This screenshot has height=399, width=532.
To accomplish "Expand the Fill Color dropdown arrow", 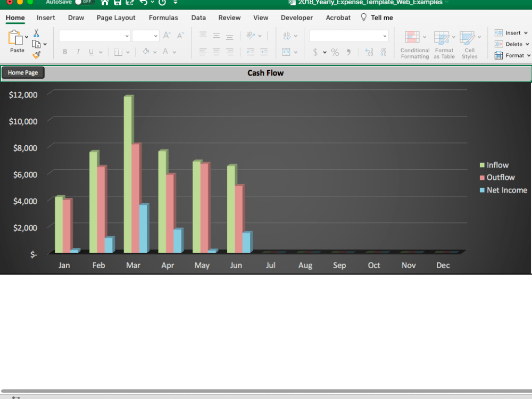I will tap(154, 52).
